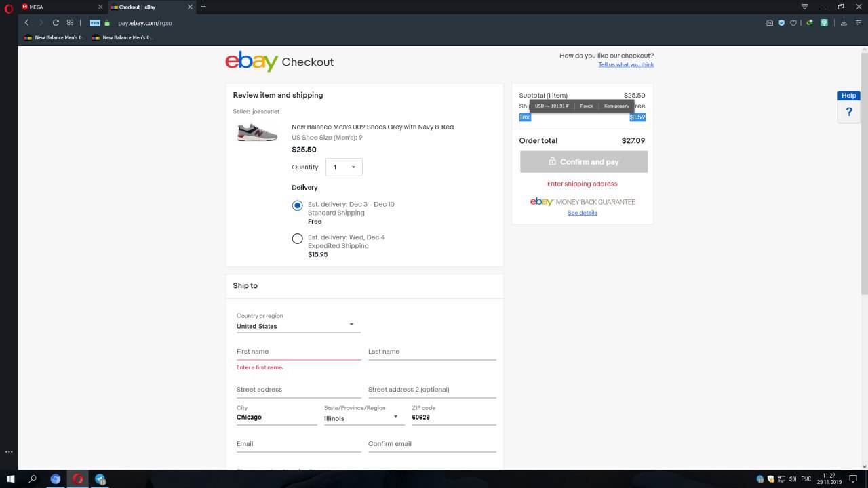
Task: View site security lock information
Action: (107, 23)
